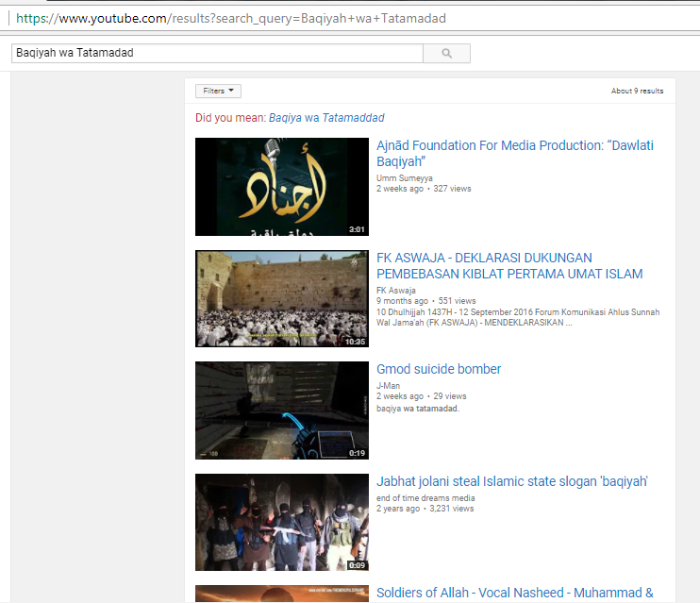This screenshot has width=700, height=603.
Task: Open the Gmod suicide bomber title
Action: (439, 369)
